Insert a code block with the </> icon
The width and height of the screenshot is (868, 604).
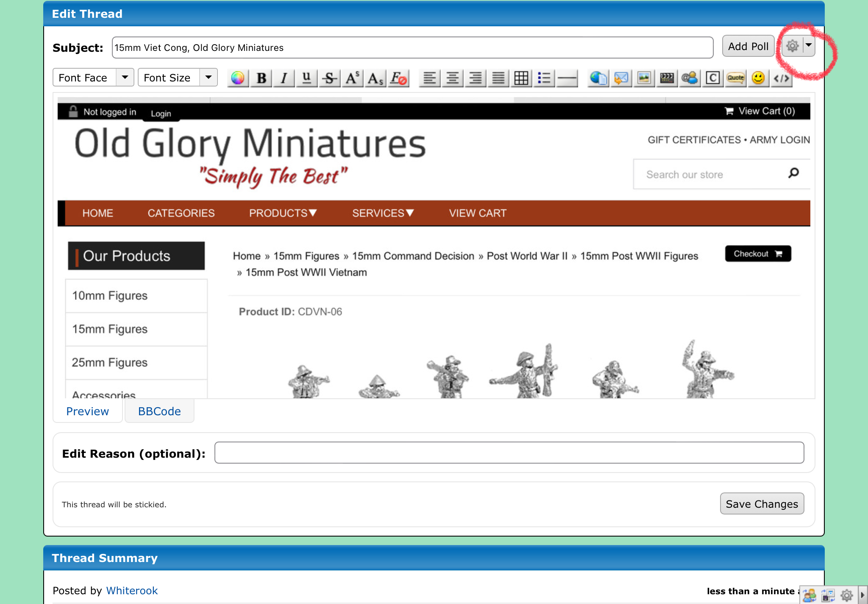781,78
